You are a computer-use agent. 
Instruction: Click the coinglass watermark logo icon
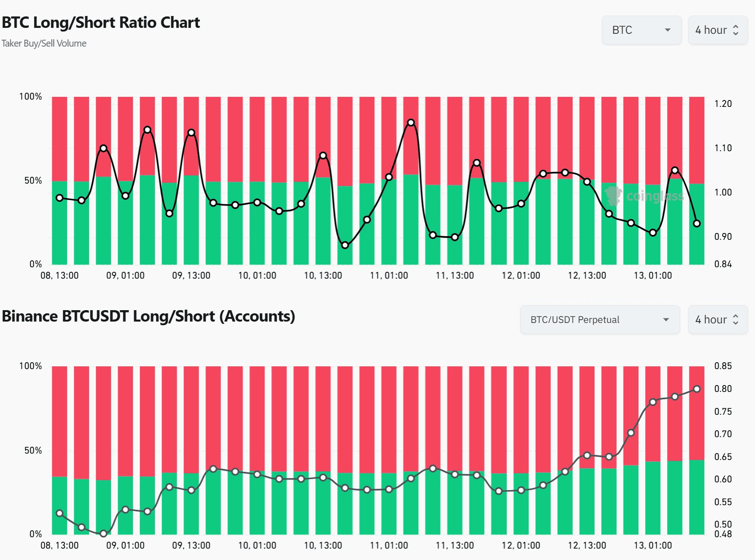click(613, 195)
